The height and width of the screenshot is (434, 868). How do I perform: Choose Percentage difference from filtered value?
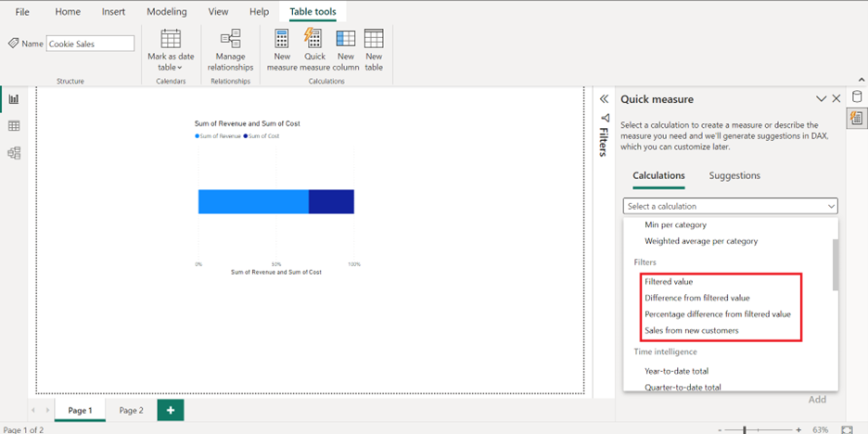coord(718,313)
